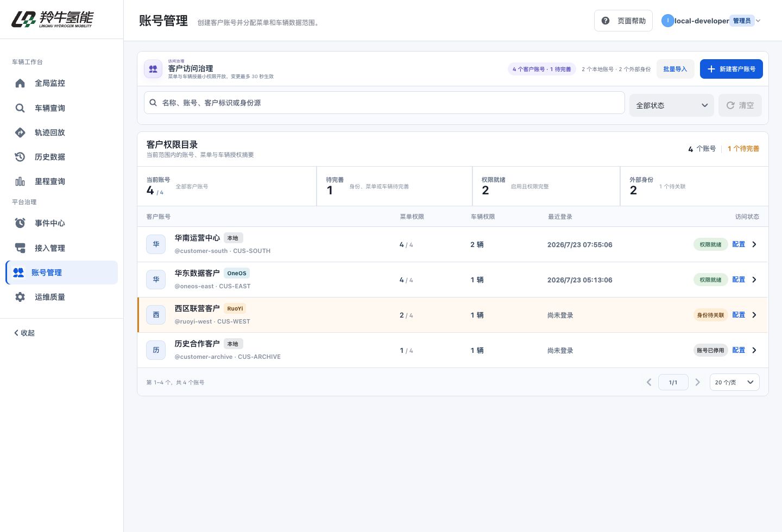Click the 华南运营中心 avatar tile
The height and width of the screenshot is (532, 782).
click(156, 244)
